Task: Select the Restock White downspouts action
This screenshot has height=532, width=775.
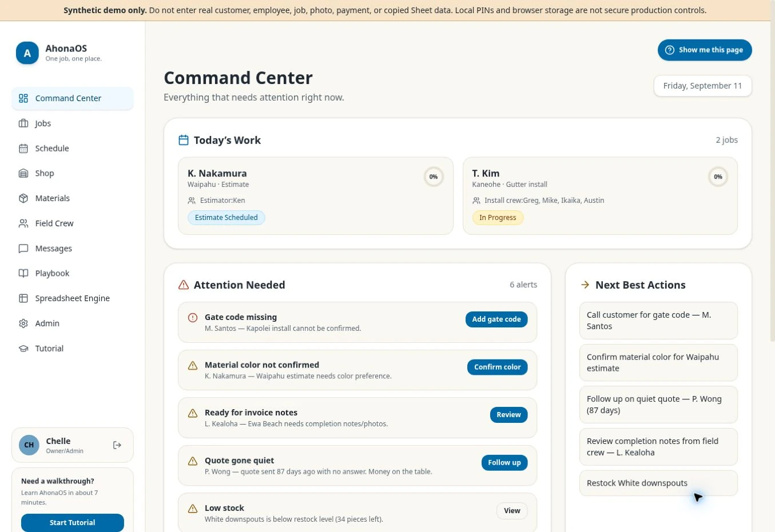Action: [658, 483]
